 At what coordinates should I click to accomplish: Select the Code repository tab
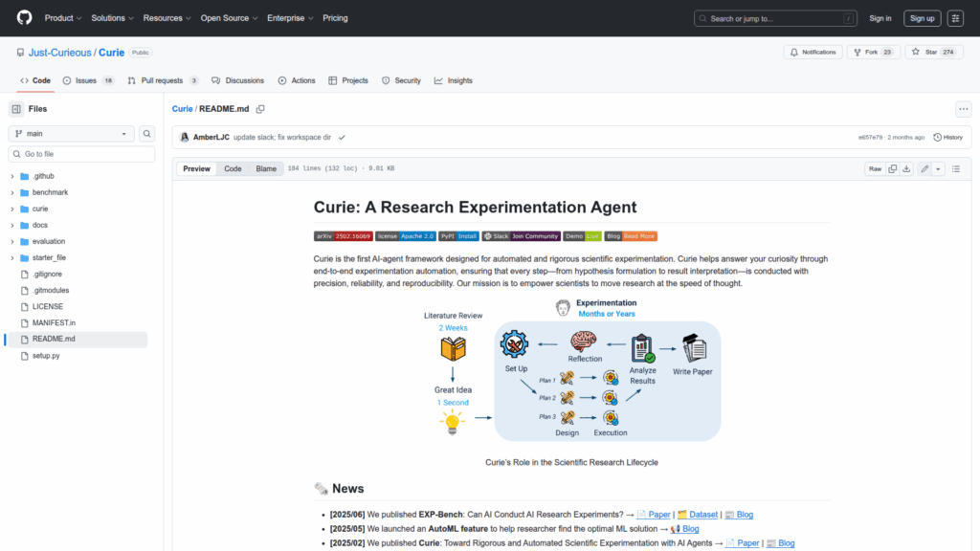point(35,80)
